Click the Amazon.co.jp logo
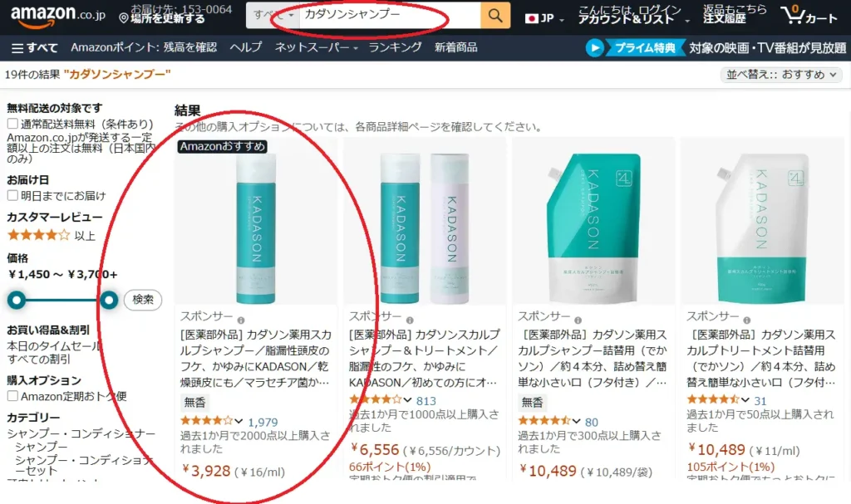 point(58,16)
